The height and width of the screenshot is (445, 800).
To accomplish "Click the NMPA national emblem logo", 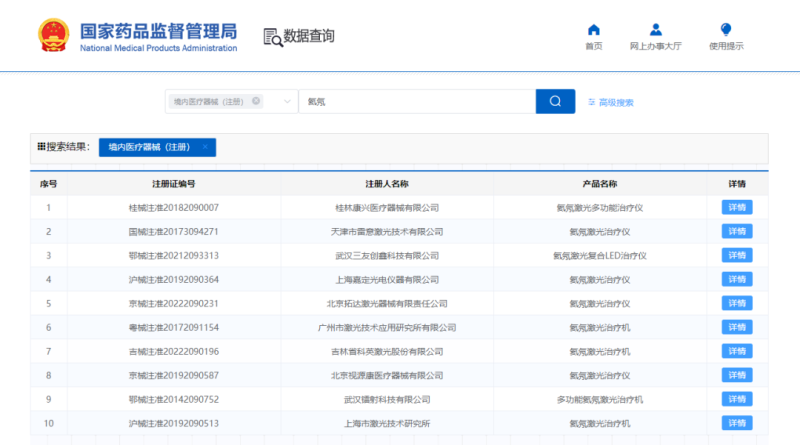I will click(49, 35).
